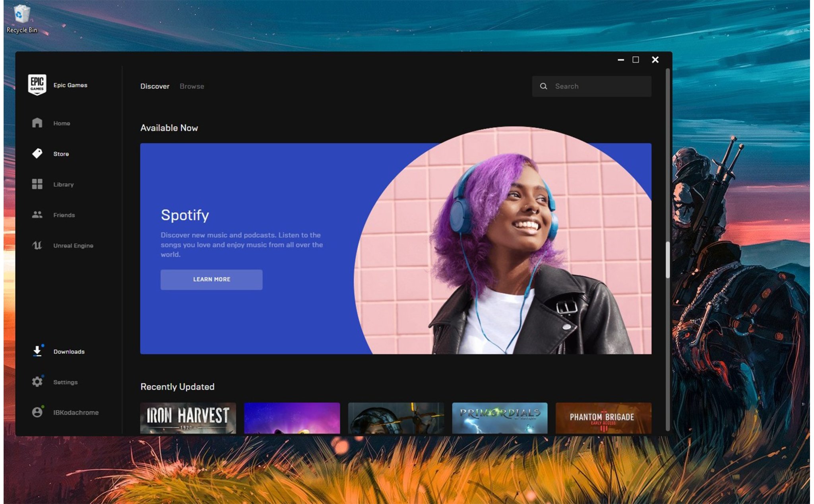Click the vertical scrollbar thumb
814x504 pixels.
point(668,260)
